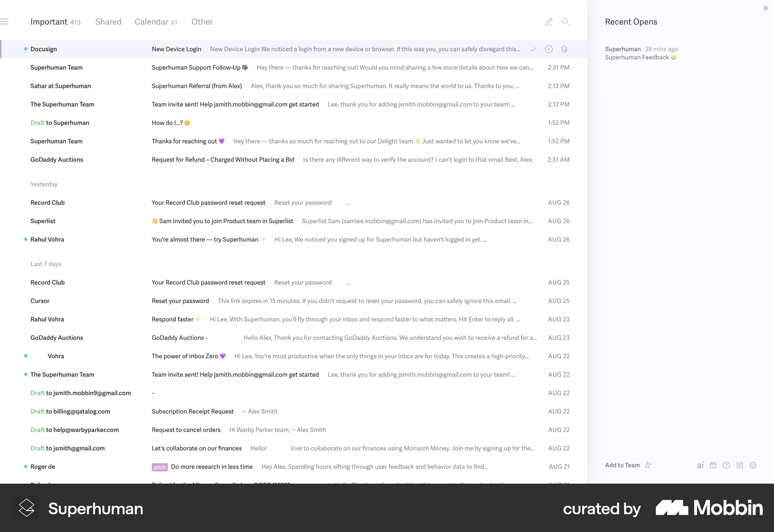This screenshot has height=532, width=774.
Task: Open the Calendar tab
Action: point(156,22)
